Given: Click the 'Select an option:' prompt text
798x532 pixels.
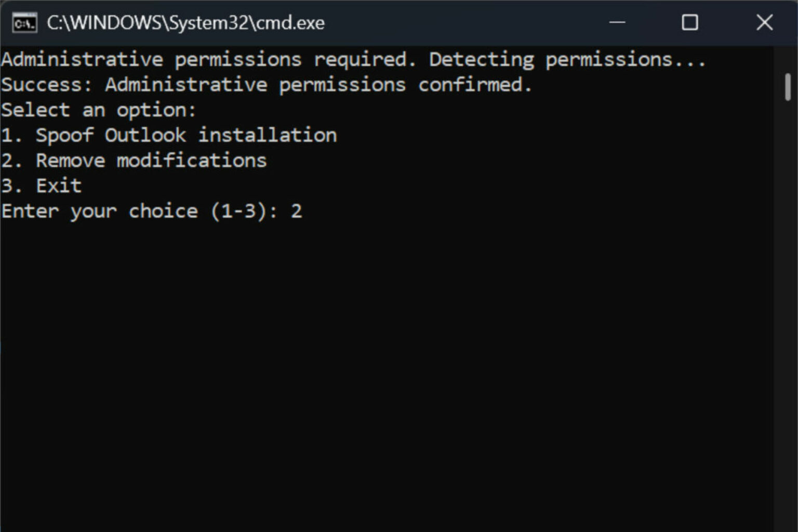Looking at the screenshot, I should [x=99, y=110].
